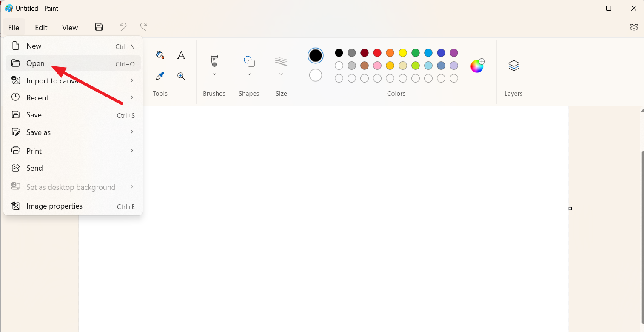
Task: Choose Save from the File menu
Action: pos(73,115)
